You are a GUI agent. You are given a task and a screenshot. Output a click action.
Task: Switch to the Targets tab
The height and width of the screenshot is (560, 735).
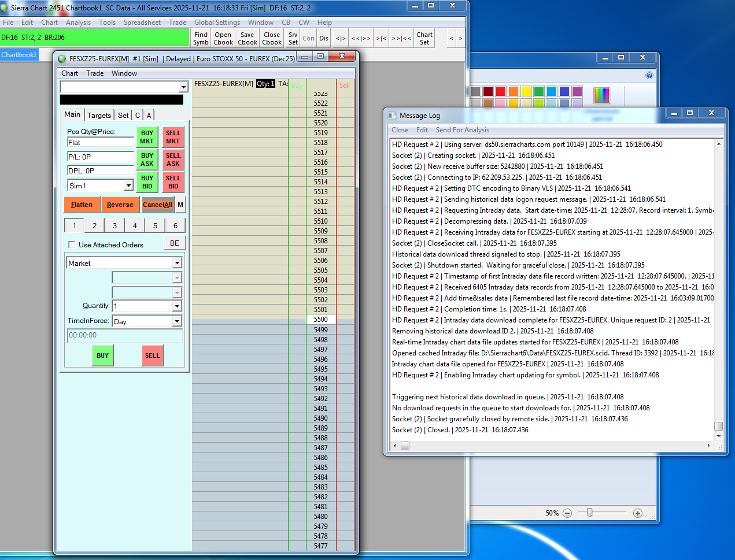tap(99, 115)
